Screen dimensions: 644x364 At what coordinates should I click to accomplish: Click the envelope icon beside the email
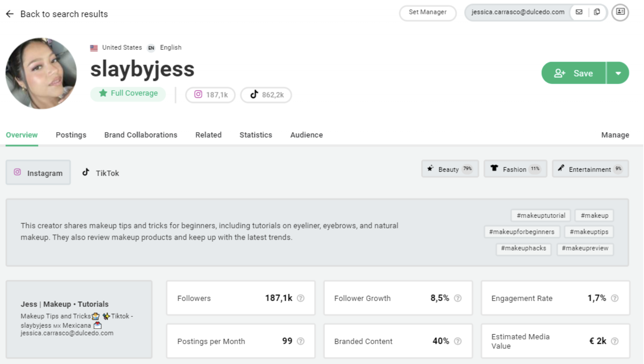579,12
